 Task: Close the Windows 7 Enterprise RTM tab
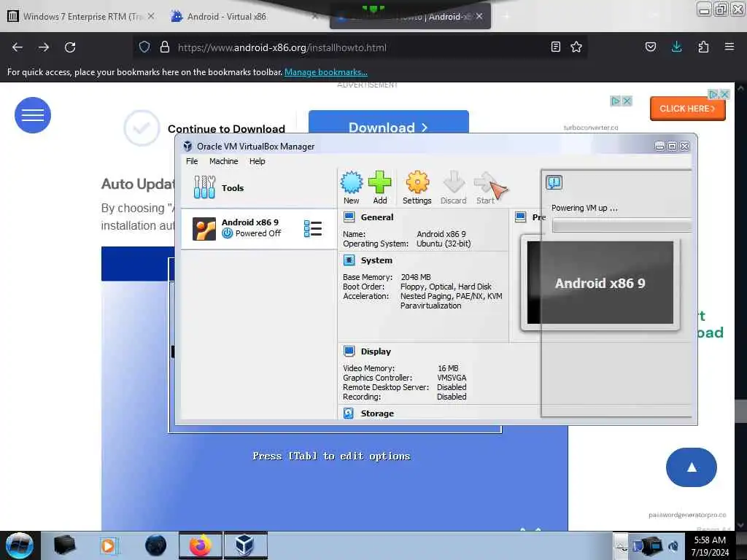(150, 16)
